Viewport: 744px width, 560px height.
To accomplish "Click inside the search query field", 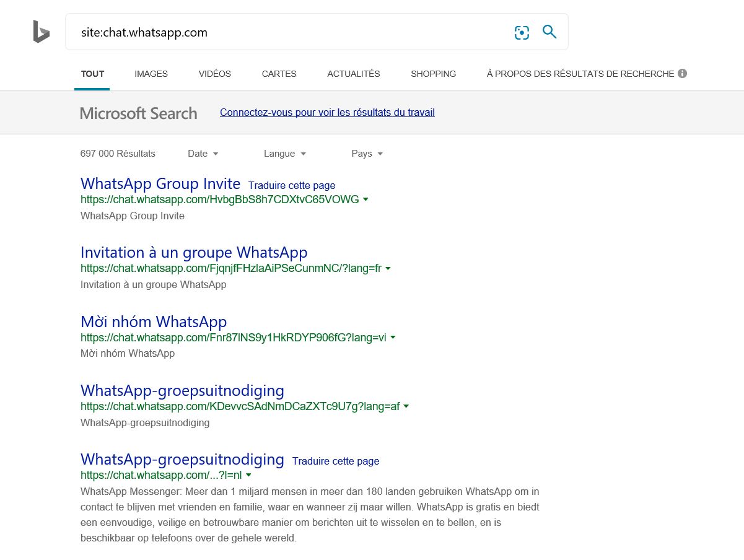I will [x=291, y=32].
